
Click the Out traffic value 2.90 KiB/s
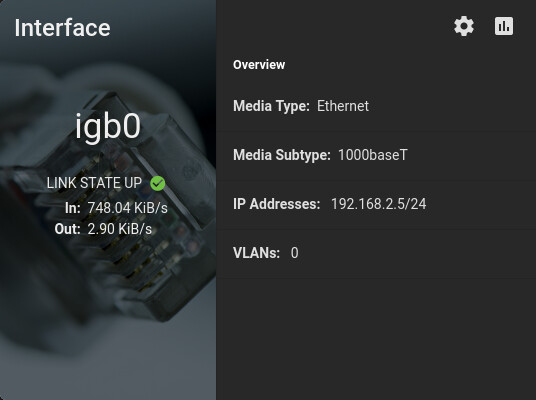[120, 229]
